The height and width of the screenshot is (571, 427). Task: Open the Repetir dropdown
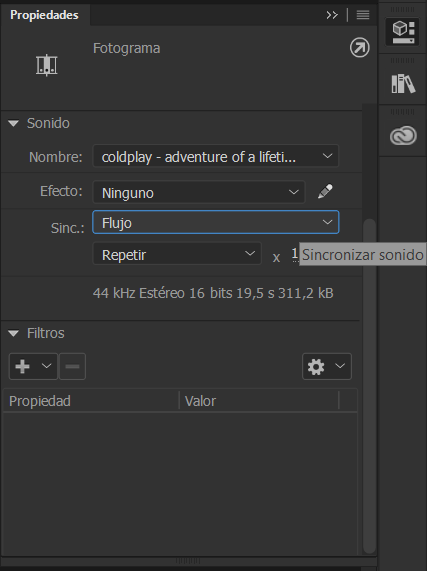coord(177,254)
